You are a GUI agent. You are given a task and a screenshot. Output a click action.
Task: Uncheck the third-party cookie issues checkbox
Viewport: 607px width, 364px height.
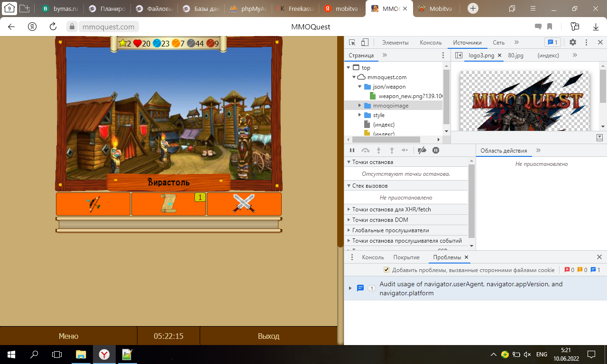tap(386, 270)
